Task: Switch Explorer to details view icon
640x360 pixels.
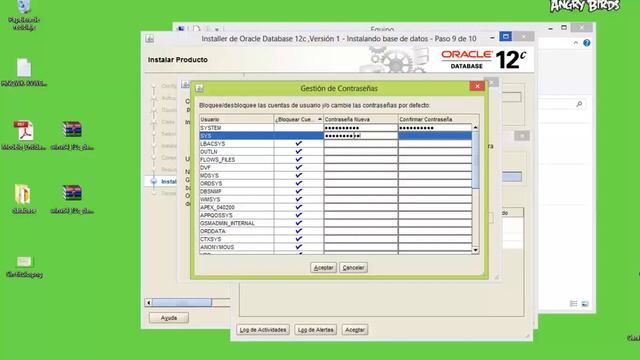Action: tap(573, 304)
